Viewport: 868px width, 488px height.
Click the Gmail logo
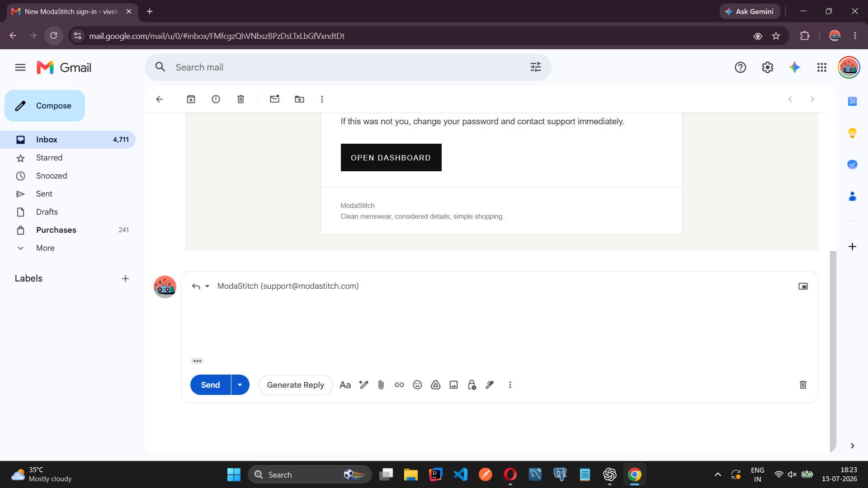click(x=64, y=67)
